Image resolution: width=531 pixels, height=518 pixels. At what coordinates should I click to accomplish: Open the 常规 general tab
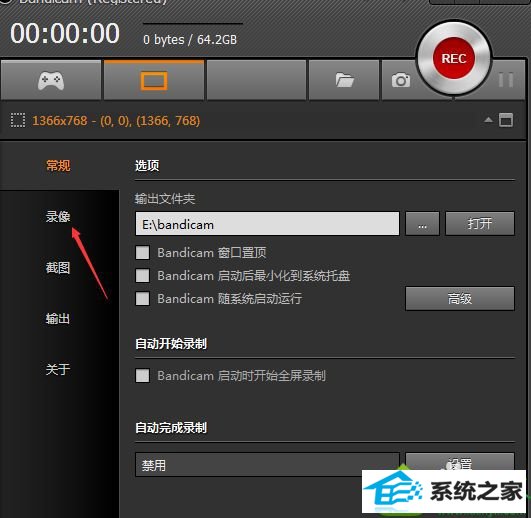click(x=58, y=166)
